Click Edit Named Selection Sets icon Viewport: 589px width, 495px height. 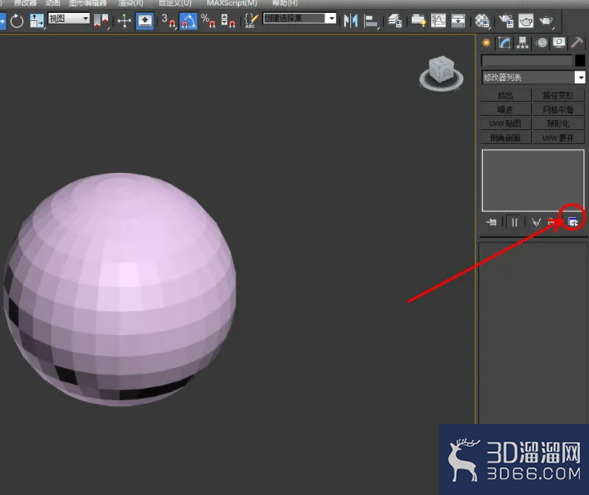click(x=251, y=21)
